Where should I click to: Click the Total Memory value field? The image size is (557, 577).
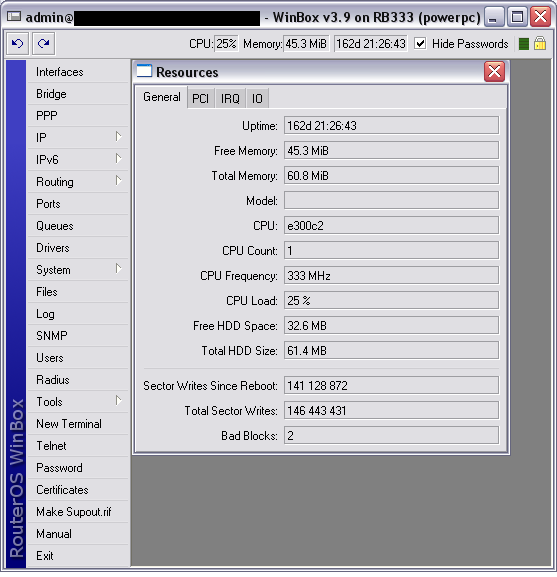coord(391,176)
